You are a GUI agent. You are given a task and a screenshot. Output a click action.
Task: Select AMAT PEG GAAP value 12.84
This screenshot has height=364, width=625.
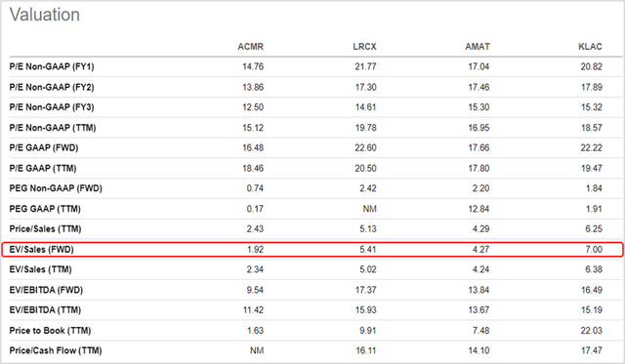pyautogui.click(x=479, y=209)
